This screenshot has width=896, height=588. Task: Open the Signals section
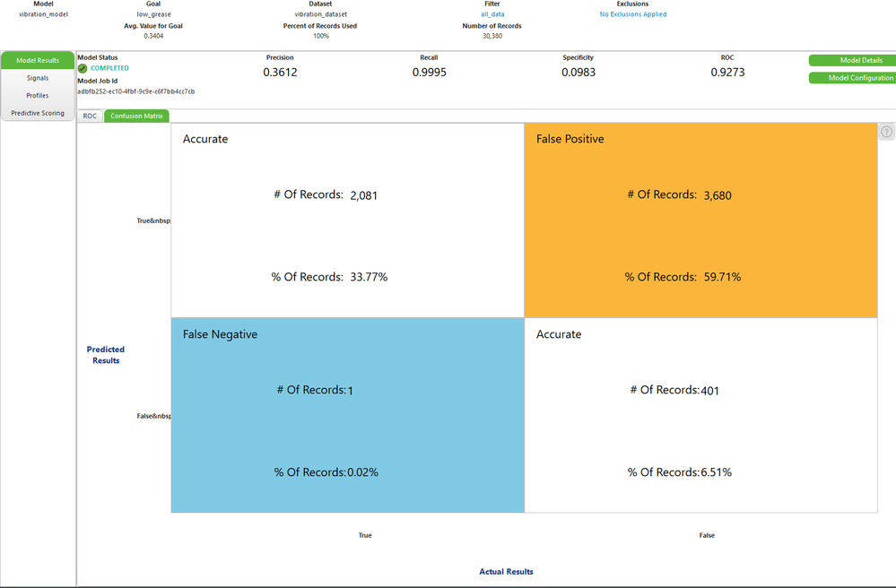tap(38, 78)
